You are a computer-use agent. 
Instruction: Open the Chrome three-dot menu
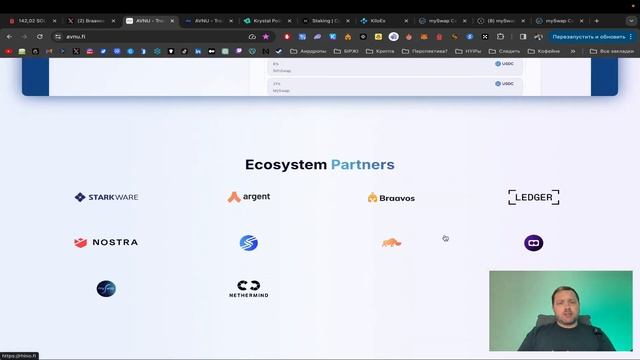(x=631, y=37)
